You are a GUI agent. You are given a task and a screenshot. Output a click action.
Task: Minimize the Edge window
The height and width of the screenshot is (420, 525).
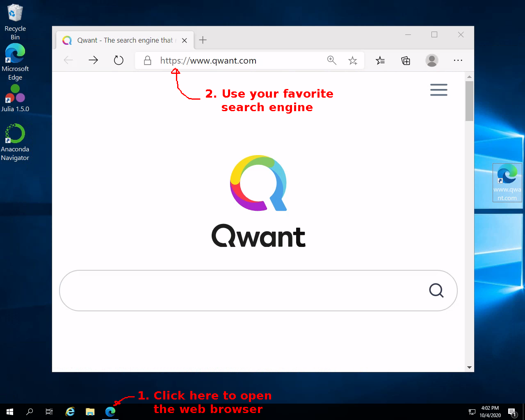pos(408,35)
